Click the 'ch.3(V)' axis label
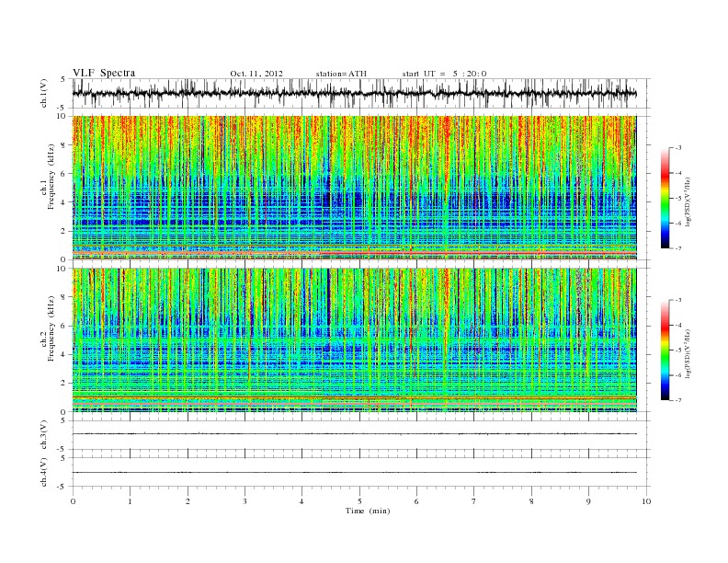728x563 pixels. click(43, 435)
